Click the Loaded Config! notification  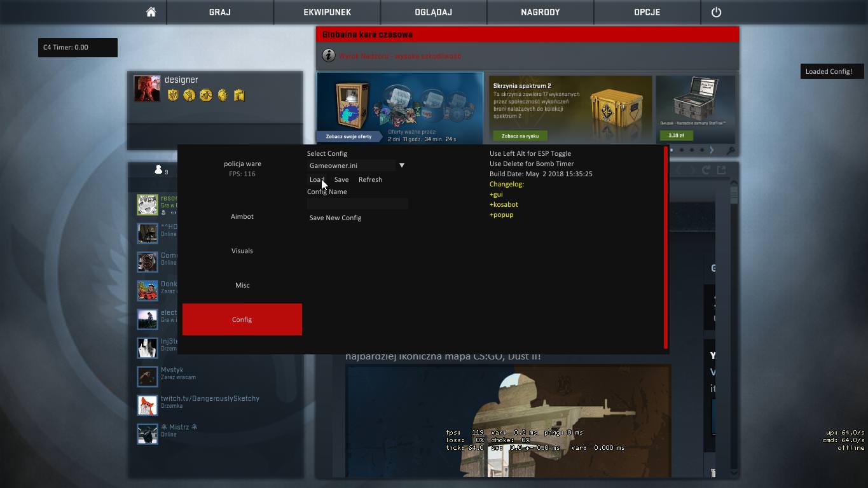point(831,71)
